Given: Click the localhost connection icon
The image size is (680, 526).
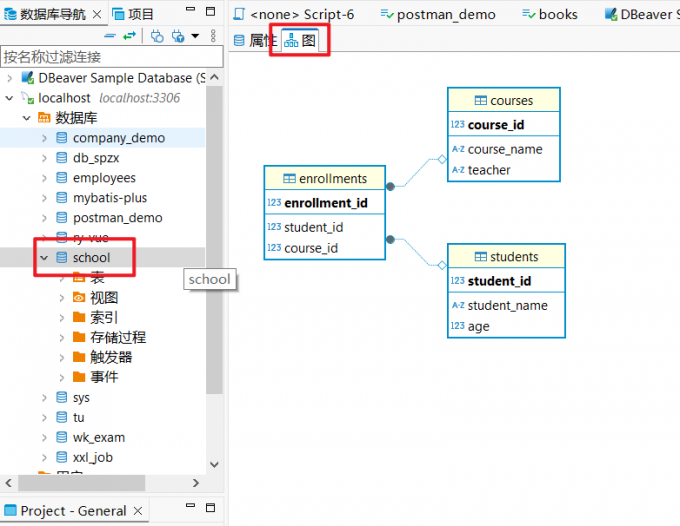Looking at the screenshot, I should pyautogui.click(x=28, y=98).
